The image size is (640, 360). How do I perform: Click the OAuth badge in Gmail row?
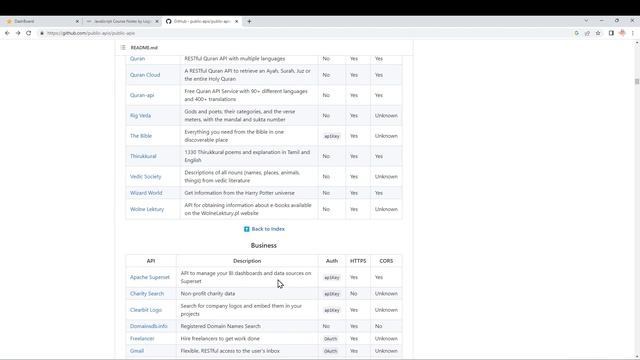point(331,351)
